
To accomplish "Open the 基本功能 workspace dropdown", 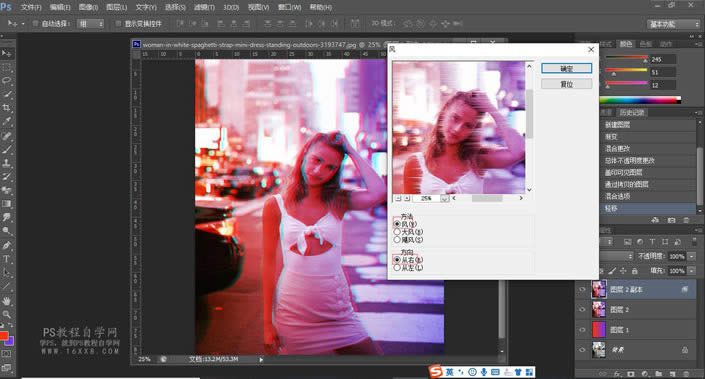I will (x=673, y=24).
